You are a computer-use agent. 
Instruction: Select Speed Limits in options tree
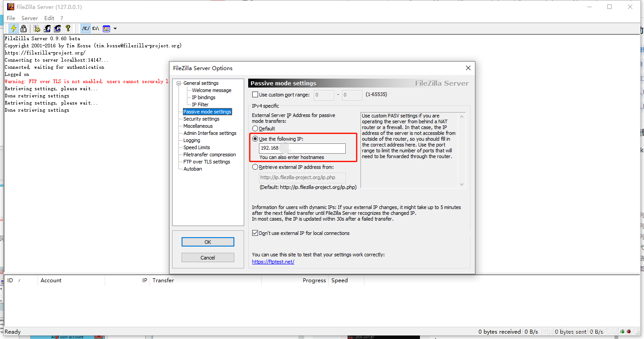196,147
